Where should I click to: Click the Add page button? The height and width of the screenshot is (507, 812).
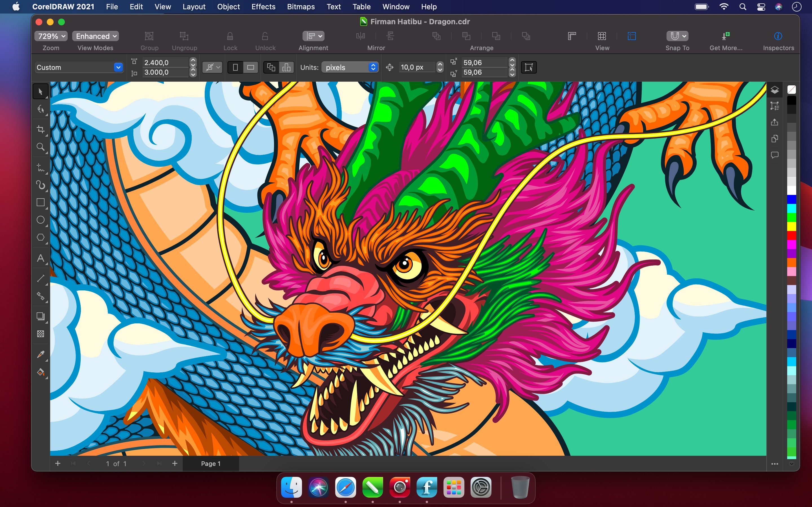pos(57,463)
